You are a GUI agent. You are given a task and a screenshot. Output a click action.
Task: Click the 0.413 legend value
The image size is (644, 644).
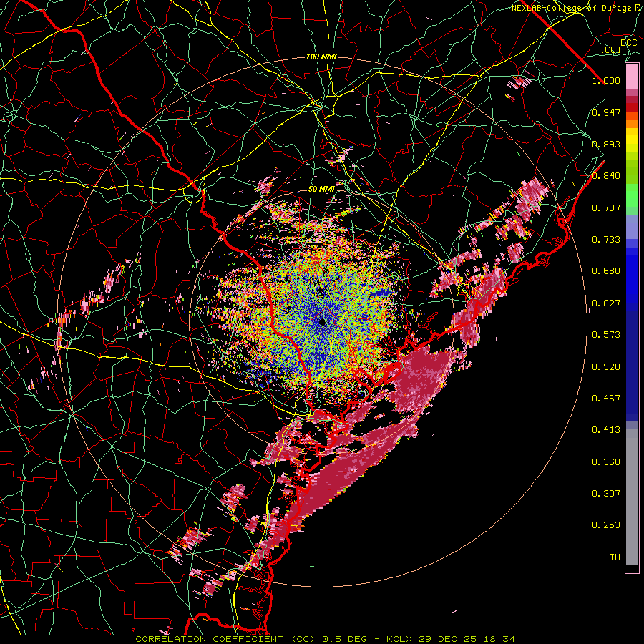pos(606,430)
